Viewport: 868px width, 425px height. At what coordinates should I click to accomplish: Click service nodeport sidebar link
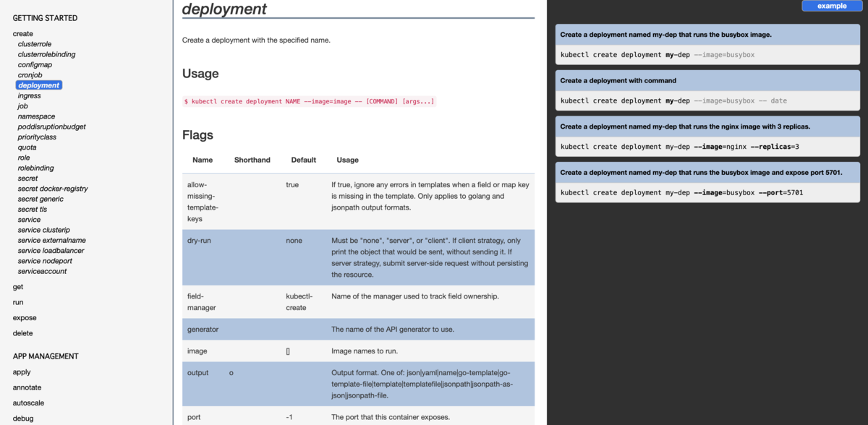[x=45, y=261]
